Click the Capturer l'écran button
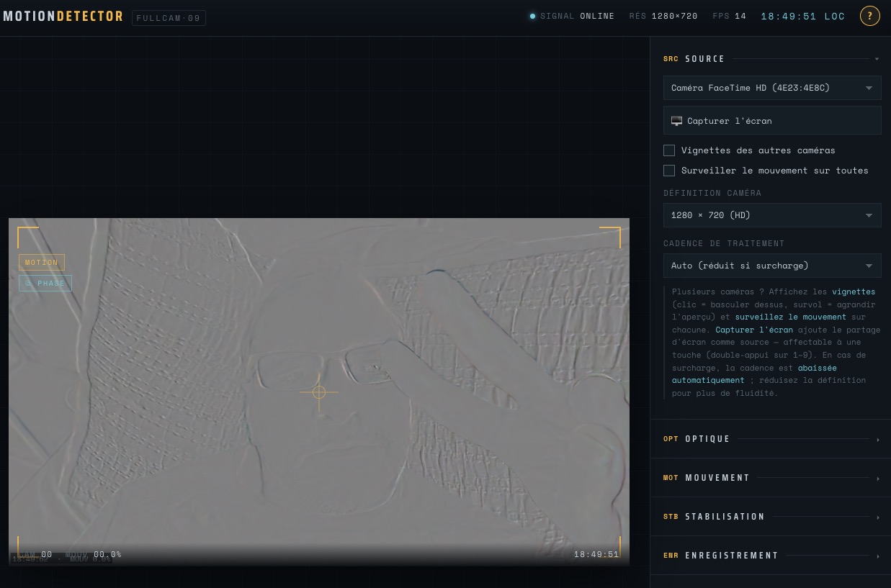891x588 pixels. click(772, 121)
